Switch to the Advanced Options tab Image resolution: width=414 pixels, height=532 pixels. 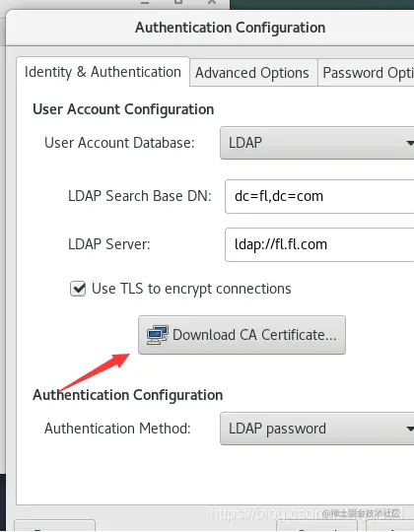click(253, 73)
